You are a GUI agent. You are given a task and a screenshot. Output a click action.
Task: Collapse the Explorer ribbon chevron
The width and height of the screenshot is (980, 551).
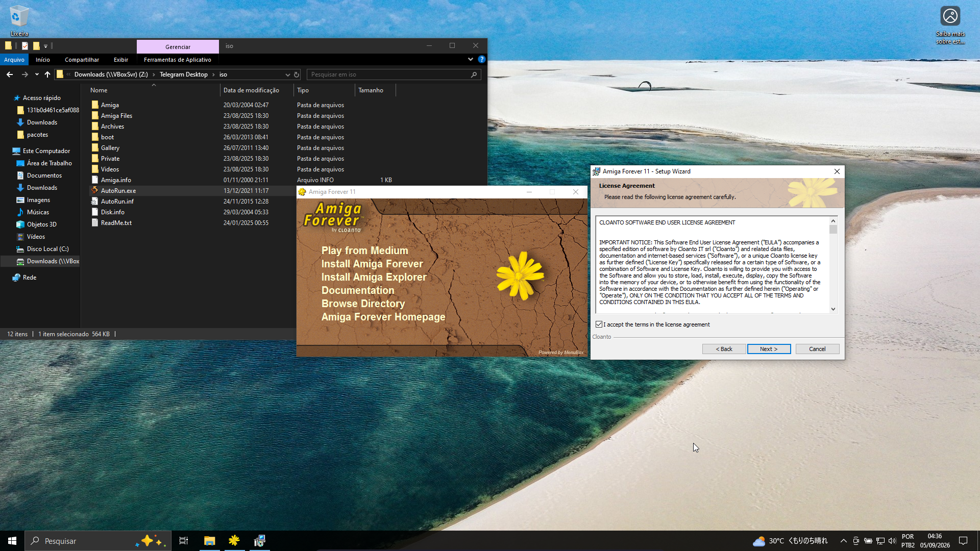pos(471,60)
